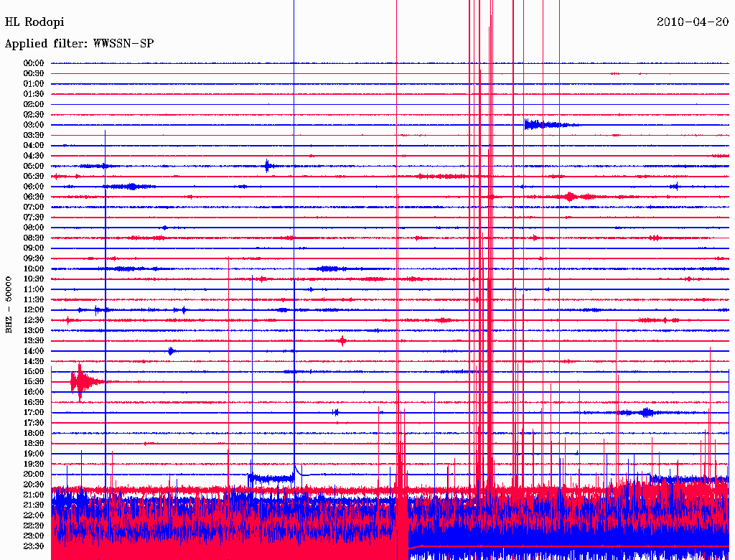
Task: Click the 00:00 time label
Action: (x=34, y=63)
